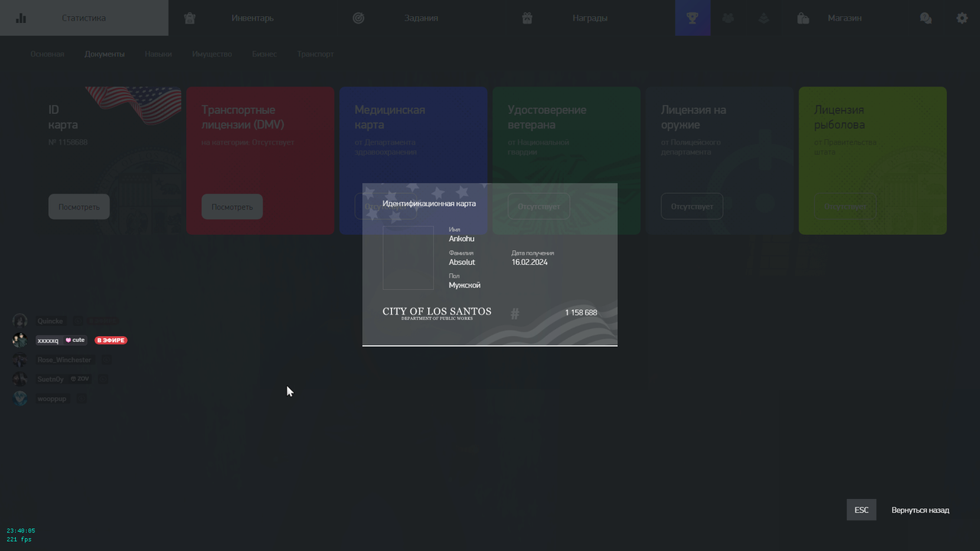Open the Награды tab

(x=590, y=18)
